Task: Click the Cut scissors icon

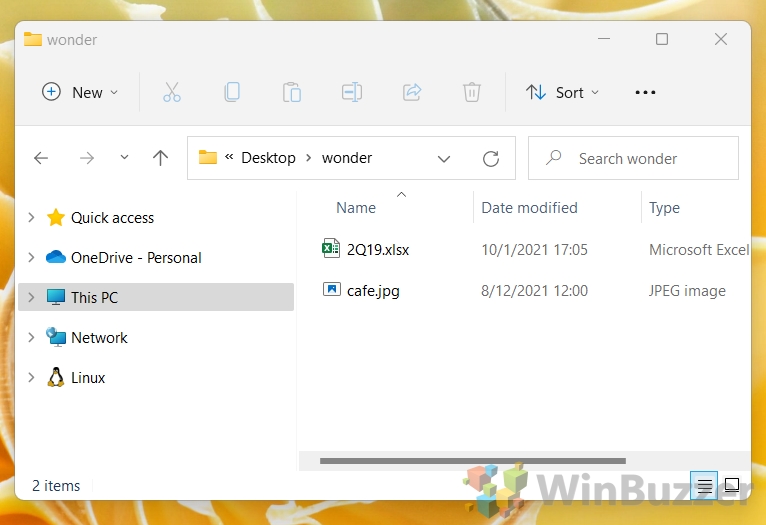Action: click(x=171, y=92)
